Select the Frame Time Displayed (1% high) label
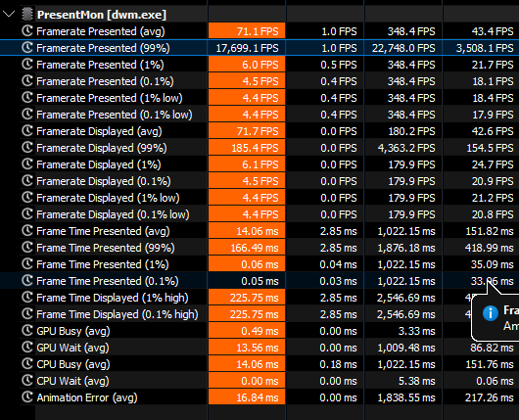Screen dimensions: 519x420 [113, 298]
